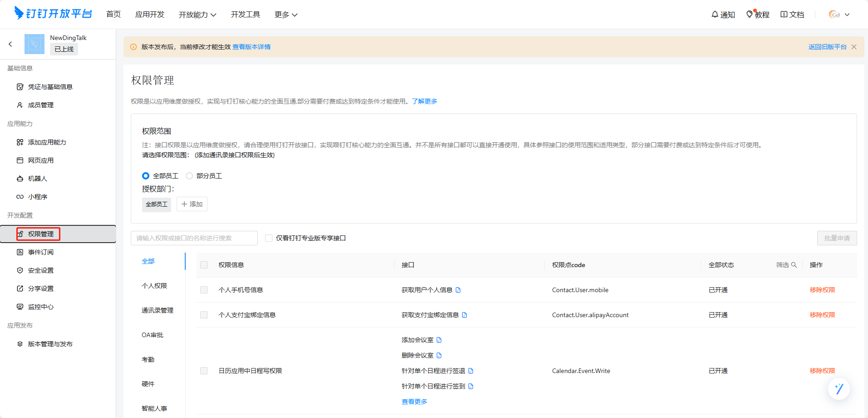Click the notification bell icon
This screenshot has height=418, width=868.
point(715,15)
